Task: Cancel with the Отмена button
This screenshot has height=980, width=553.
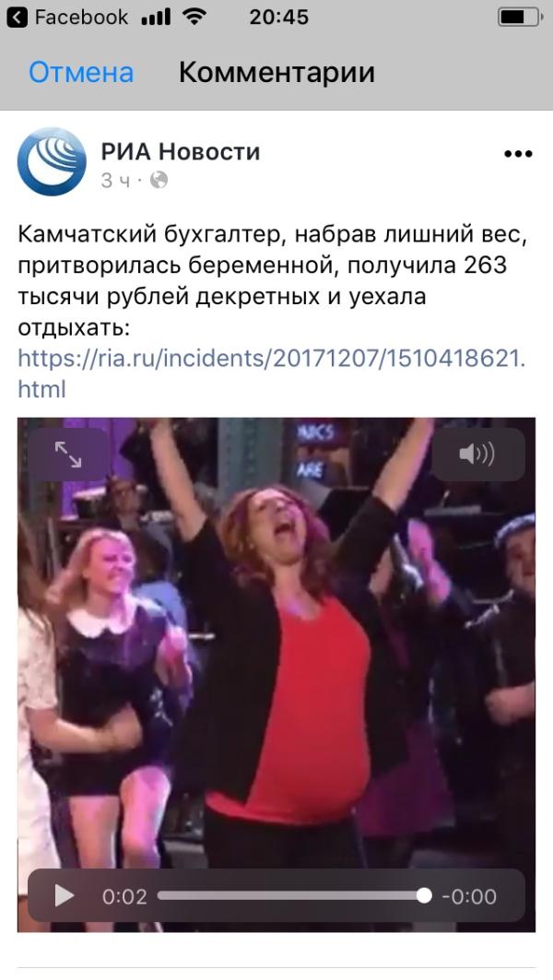Action: 81,73
